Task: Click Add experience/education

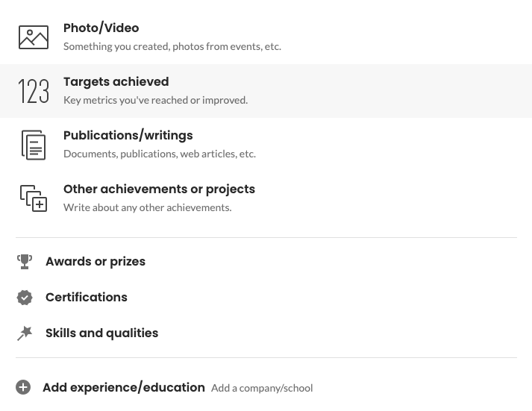Action: coord(124,387)
